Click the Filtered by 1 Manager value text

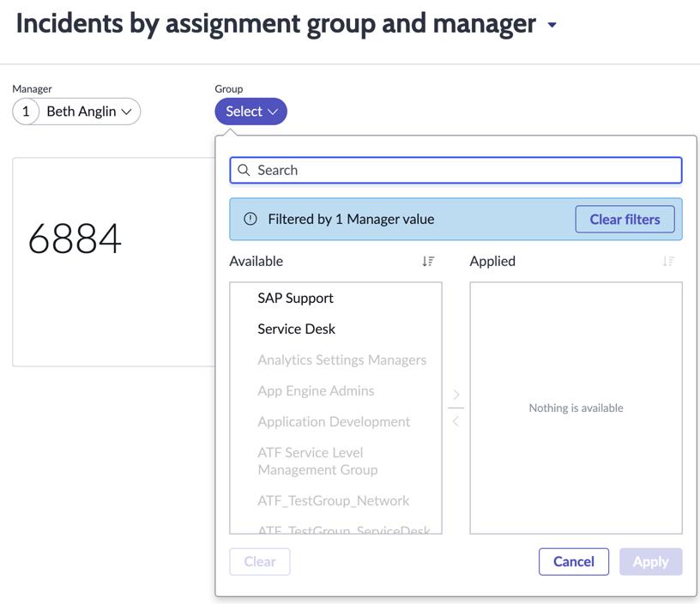351,219
